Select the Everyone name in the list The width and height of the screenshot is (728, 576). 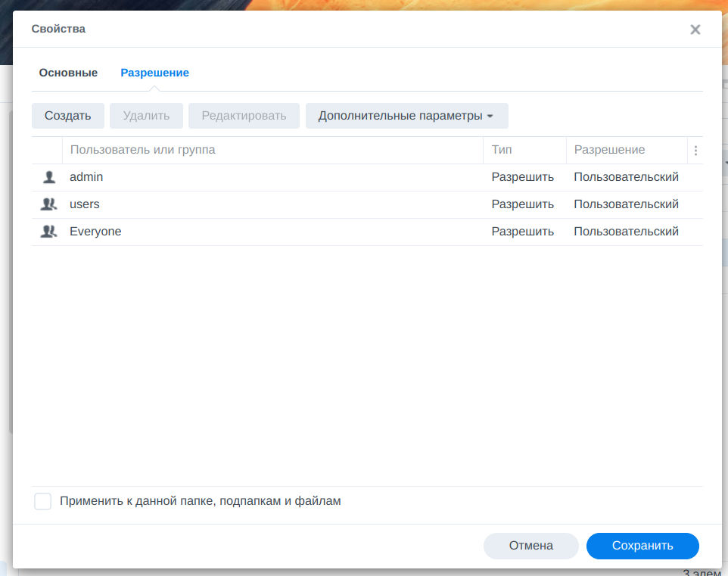point(95,232)
